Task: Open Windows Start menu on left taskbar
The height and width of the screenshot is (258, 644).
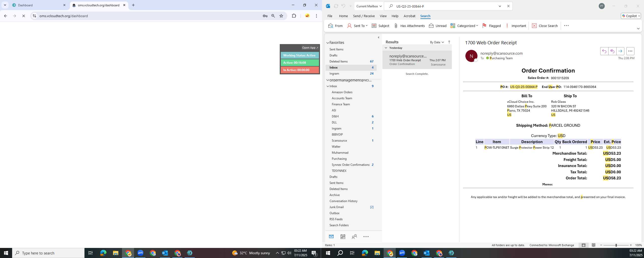Action: click(x=6, y=253)
